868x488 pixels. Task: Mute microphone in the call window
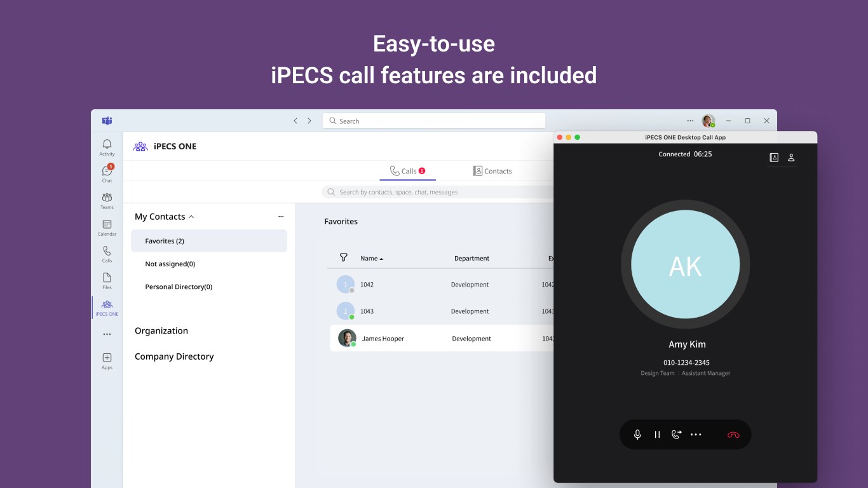(637, 435)
